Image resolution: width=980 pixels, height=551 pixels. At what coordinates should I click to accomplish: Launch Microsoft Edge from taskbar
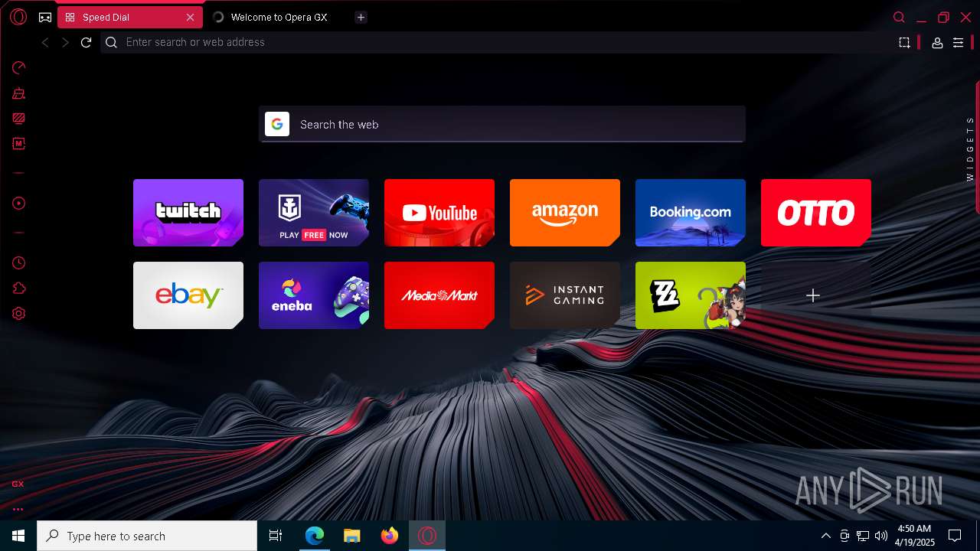click(314, 536)
